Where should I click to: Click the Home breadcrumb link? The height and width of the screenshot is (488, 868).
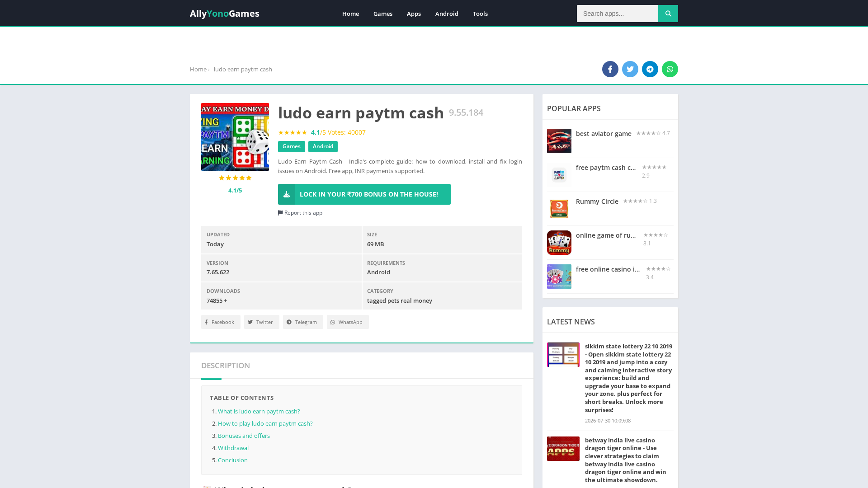tap(198, 69)
